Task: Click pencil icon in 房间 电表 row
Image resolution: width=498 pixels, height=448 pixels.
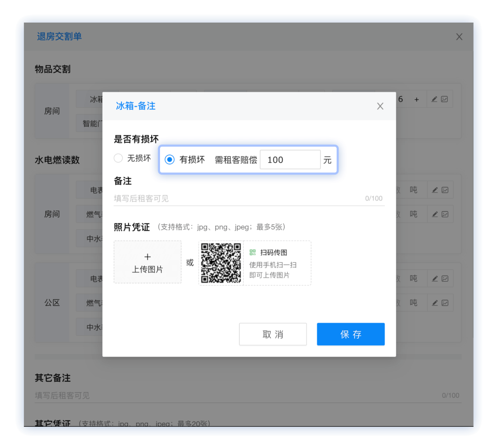Action: pos(435,190)
